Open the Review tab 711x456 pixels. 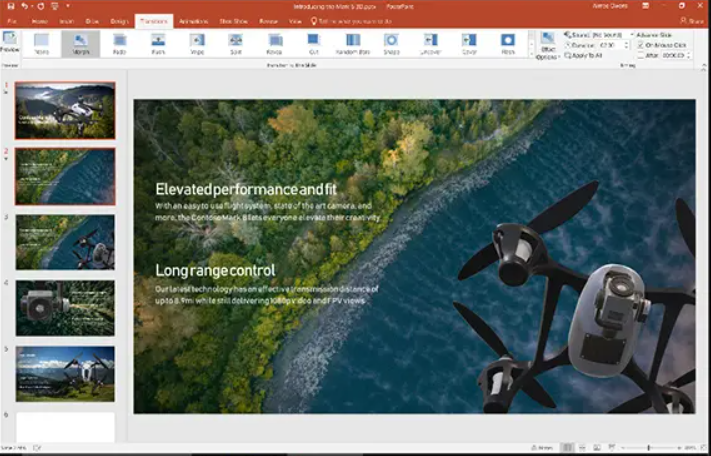(x=268, y=21)
